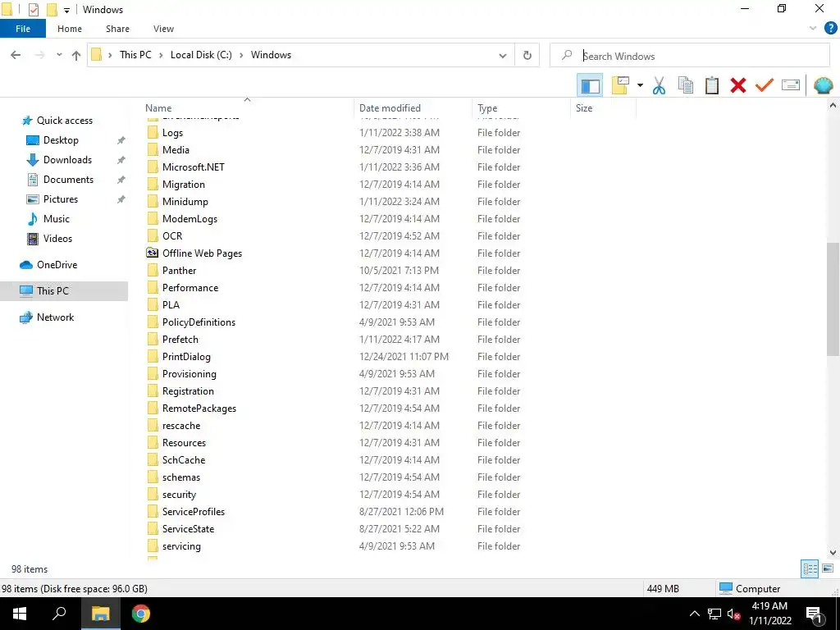Select the Minidump folder
840x630 pixels.
(185, 202)
